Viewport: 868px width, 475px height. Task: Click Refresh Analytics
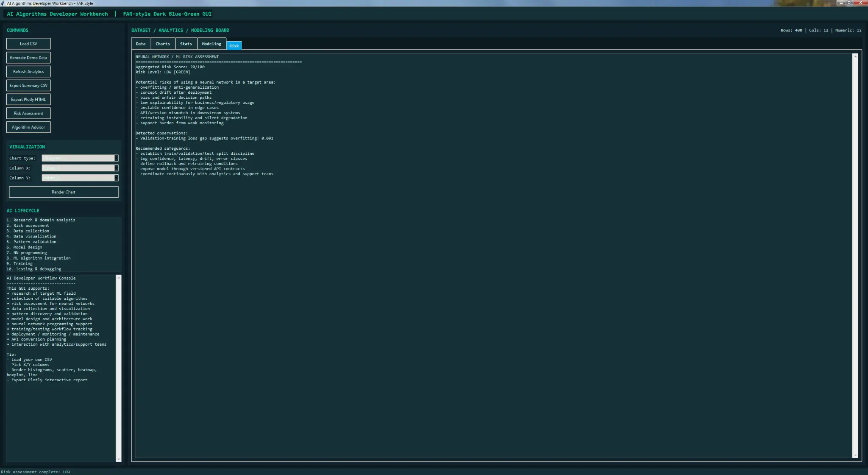[28, 72]
